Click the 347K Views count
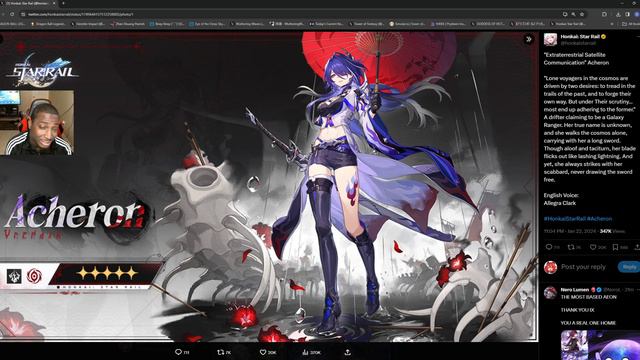Screen dimensions: 640x360 click(x=612, y=231)
